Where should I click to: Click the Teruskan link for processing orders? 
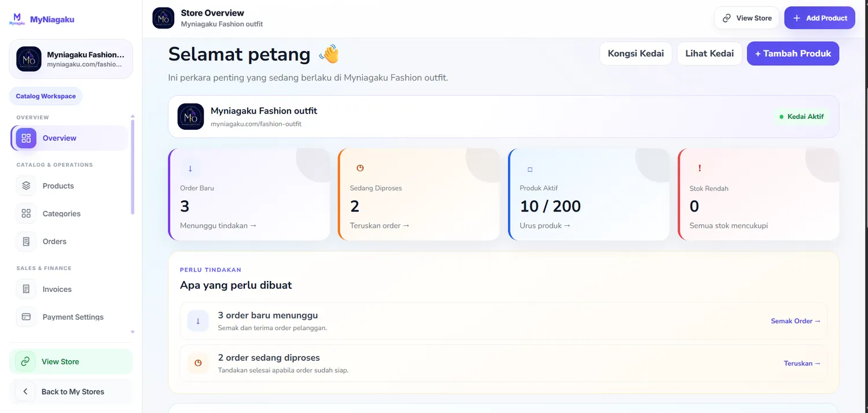point(802,363)
